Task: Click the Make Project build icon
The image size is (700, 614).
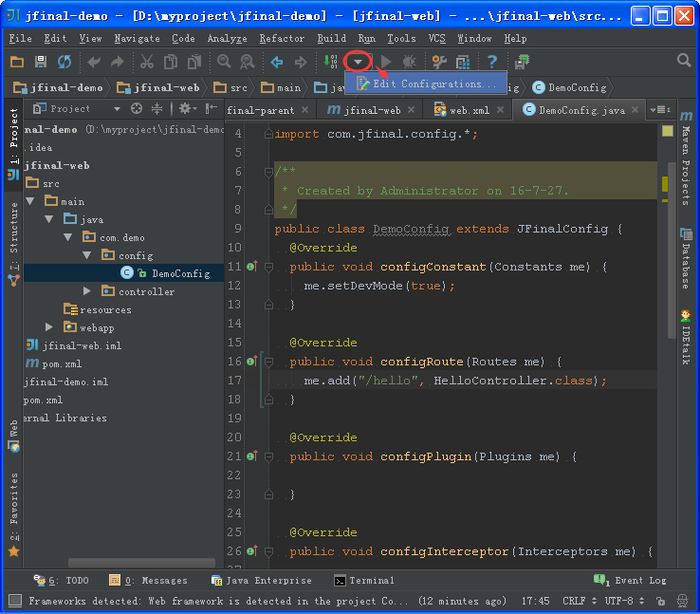Action: pos(331,62)
